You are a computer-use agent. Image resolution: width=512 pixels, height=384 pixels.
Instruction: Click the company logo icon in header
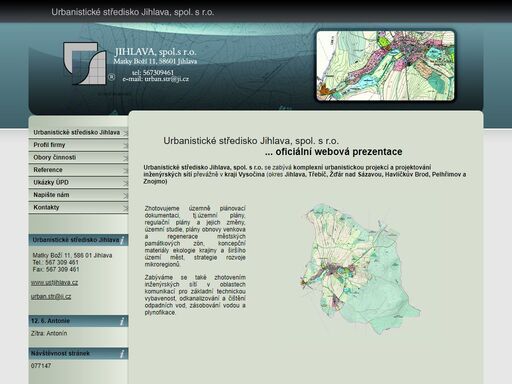[85, 63]
